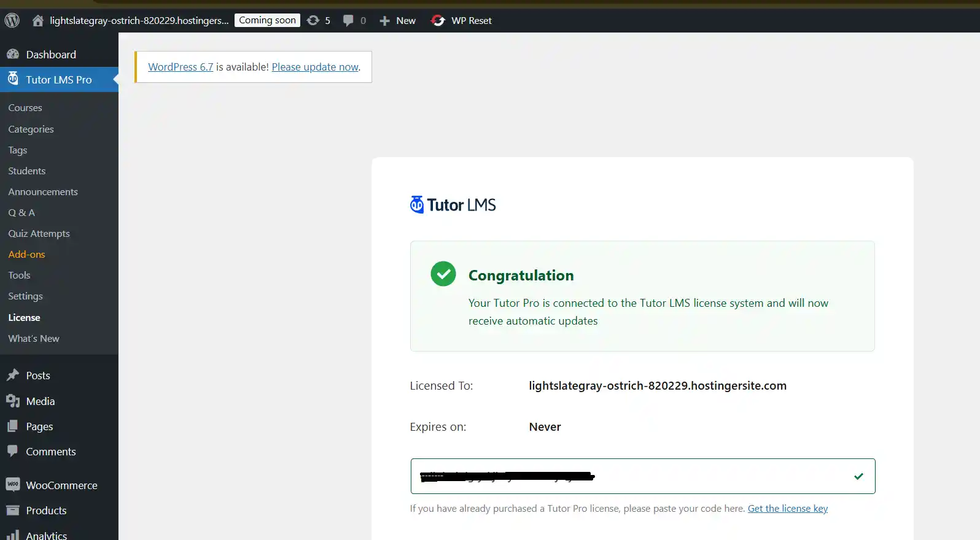Click the Comments sidebar icon
The image size is (980, 540).
(x=13, y=451)
